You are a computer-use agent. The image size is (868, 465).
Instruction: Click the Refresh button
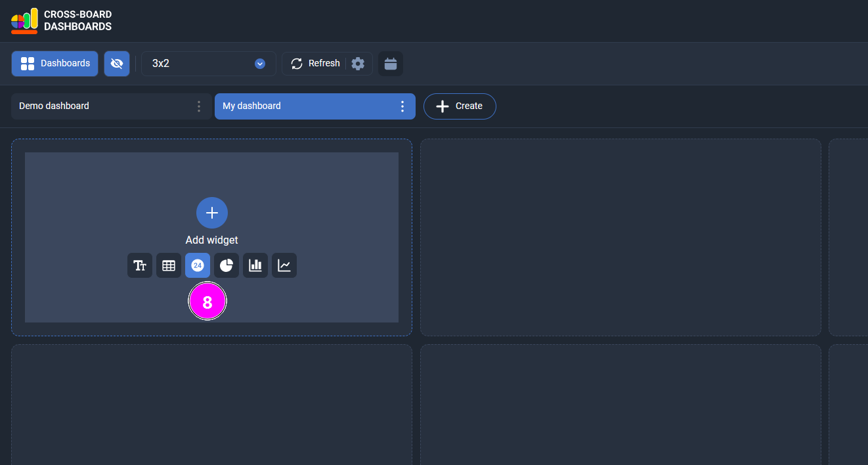pyautogui.click(x=315, y=64)
